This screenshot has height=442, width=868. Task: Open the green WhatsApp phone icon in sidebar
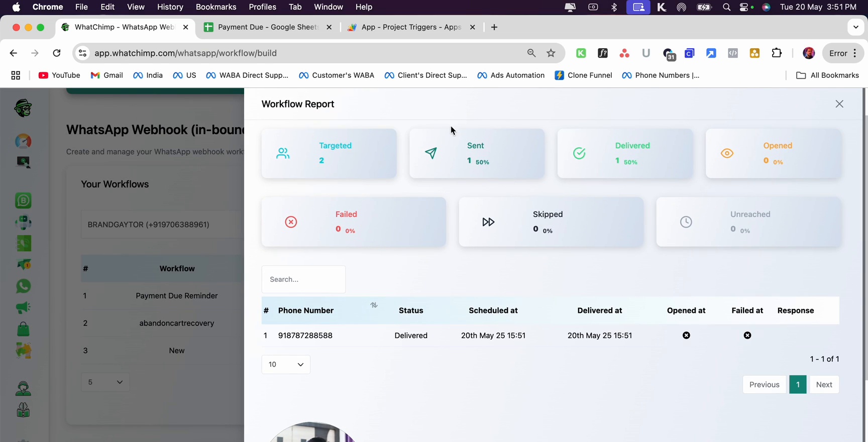[x=23, y=286]
